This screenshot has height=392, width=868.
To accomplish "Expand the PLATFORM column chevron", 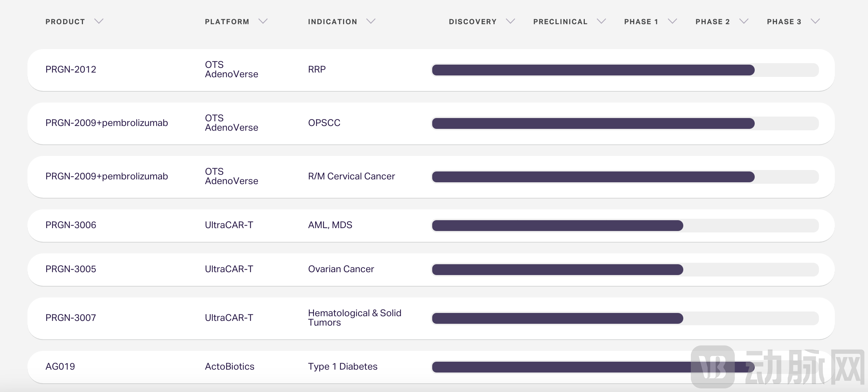I will (263, 21).
